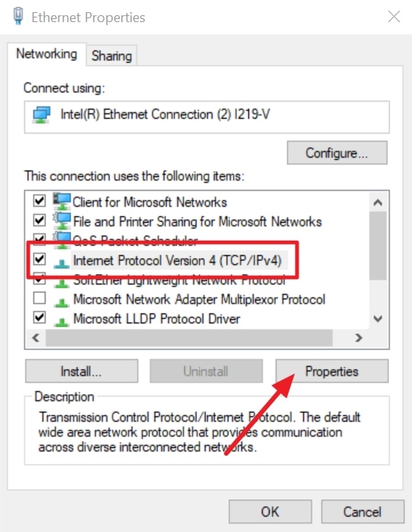This screenshot has height=532, width=412.
Task: Click the Configure... button
Action: pos(337,153)
